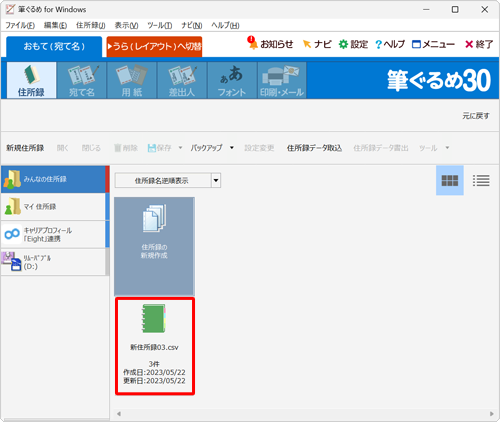This screenshot has width=500, height=422.
Task: Click the horizontal scrollbar right arrow
Action: (x=492, y=414)
